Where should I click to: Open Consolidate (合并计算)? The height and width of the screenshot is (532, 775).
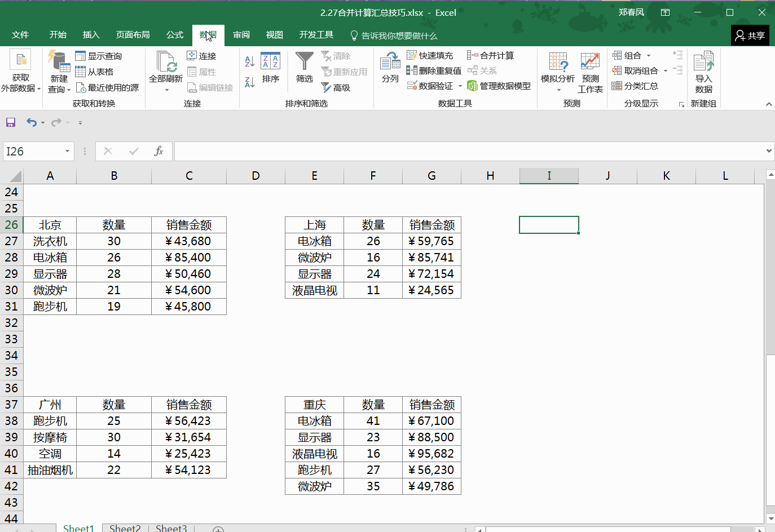click(x=491, y=55)
